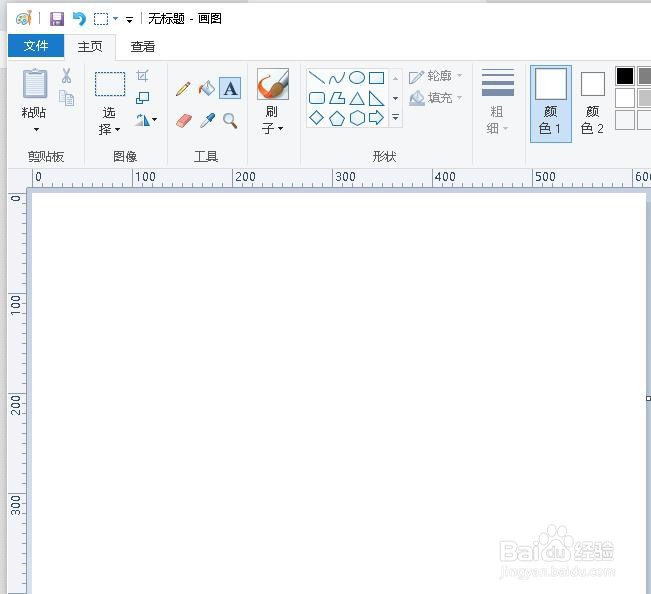The width and height of the screenshot is (651, 594).
Task: Open the Paint application menu icon
Action: point(24,18)
